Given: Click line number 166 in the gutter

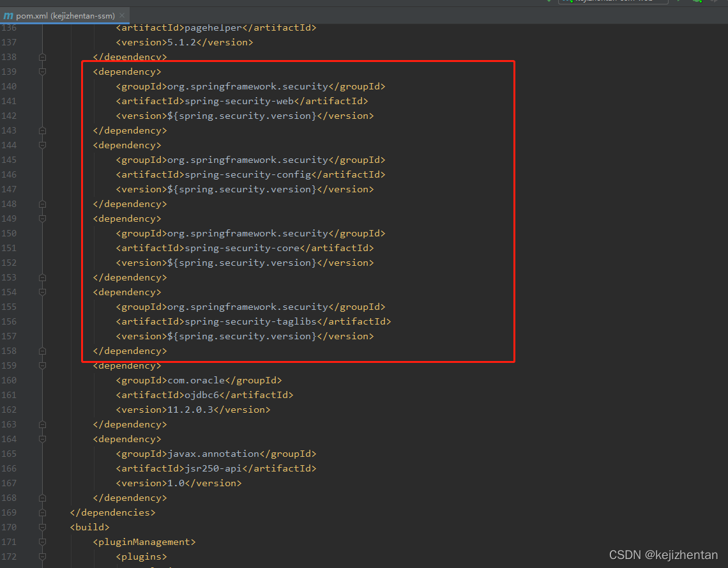Looking at the screenshot, I should point(9,468).
